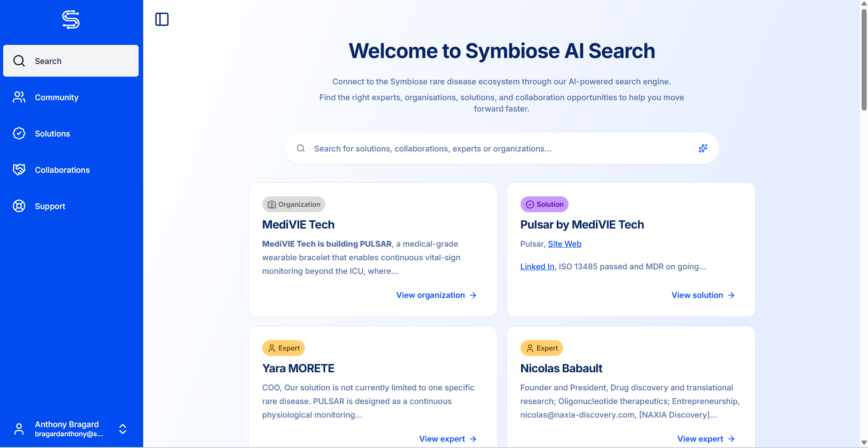Open the Linked In link
The height and width of the screenshot is (448, 868).
537,267
